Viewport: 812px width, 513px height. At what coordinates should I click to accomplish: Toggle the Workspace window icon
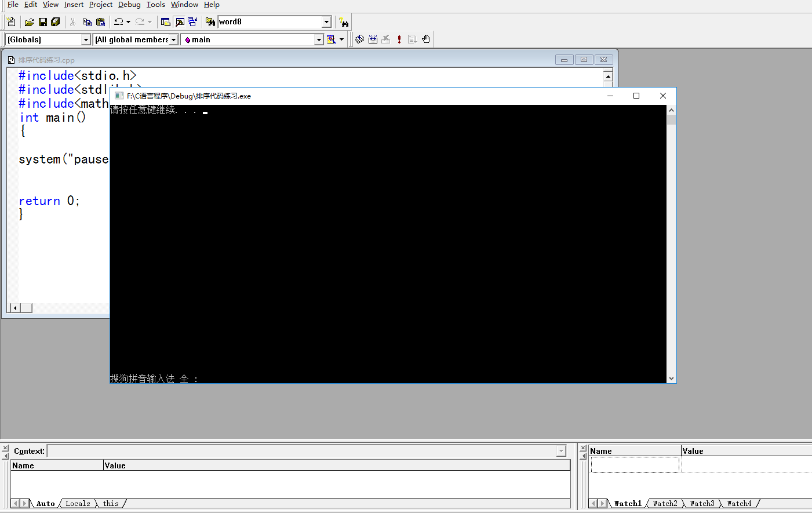pyautogui.click(x=166, y=22)
